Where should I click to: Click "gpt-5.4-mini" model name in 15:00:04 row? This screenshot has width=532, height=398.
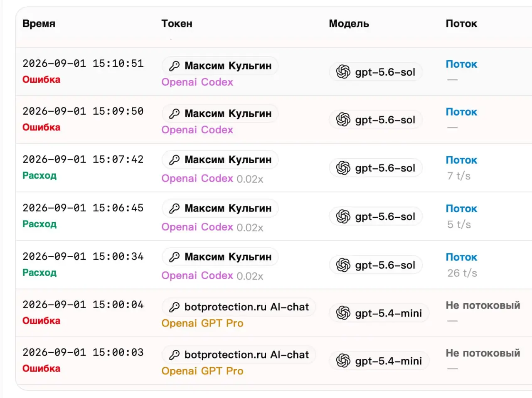tap(389, 314)
